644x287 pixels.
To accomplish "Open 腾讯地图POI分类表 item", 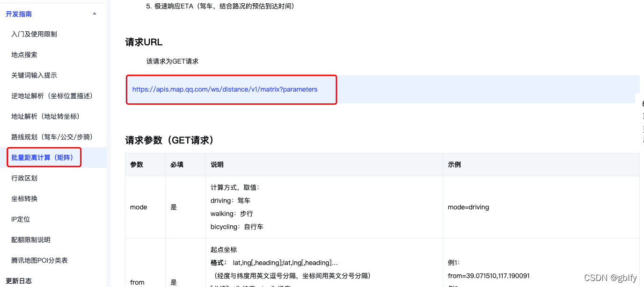I will pyautogui.click(x=40, y=260).
